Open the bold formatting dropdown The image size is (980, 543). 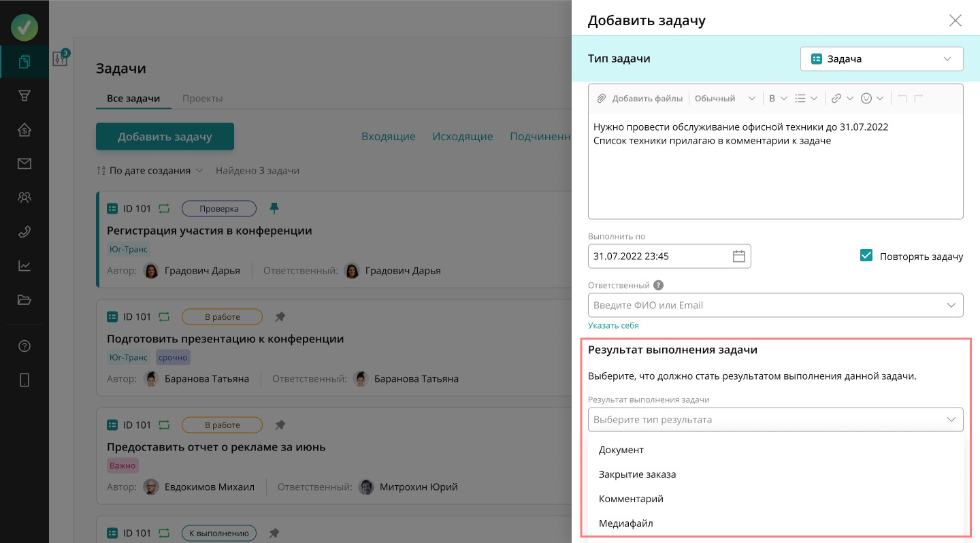point(778,98)
